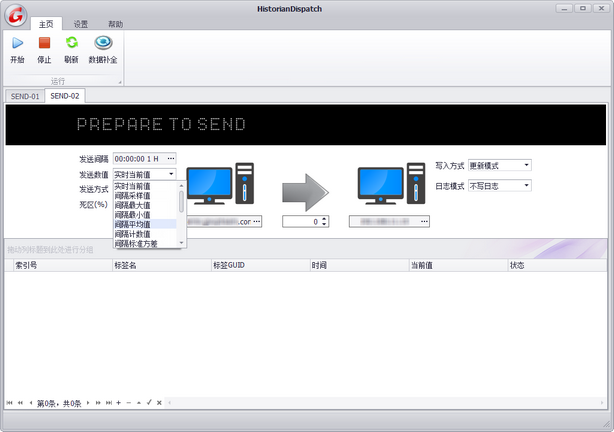The image size is (614, 432).
Task: Click dropdown list scroll up arrow
Action: (x=181, y=185)
